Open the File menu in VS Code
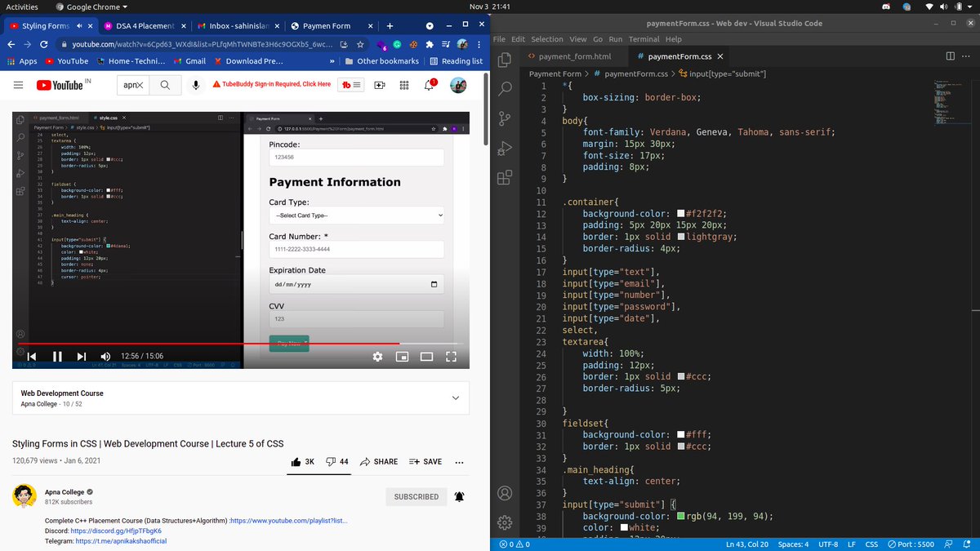Viewport: 980px width, 551px height. 499,39
